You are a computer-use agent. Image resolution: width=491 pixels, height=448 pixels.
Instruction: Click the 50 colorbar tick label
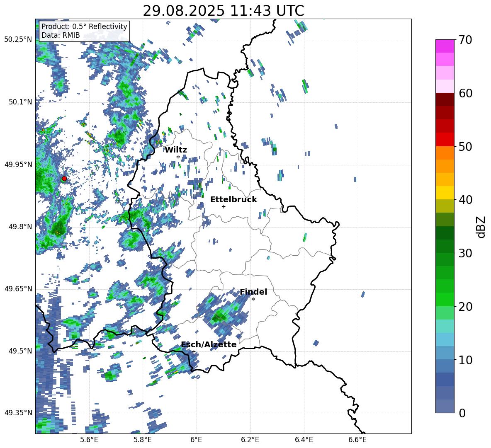(465, 147)
